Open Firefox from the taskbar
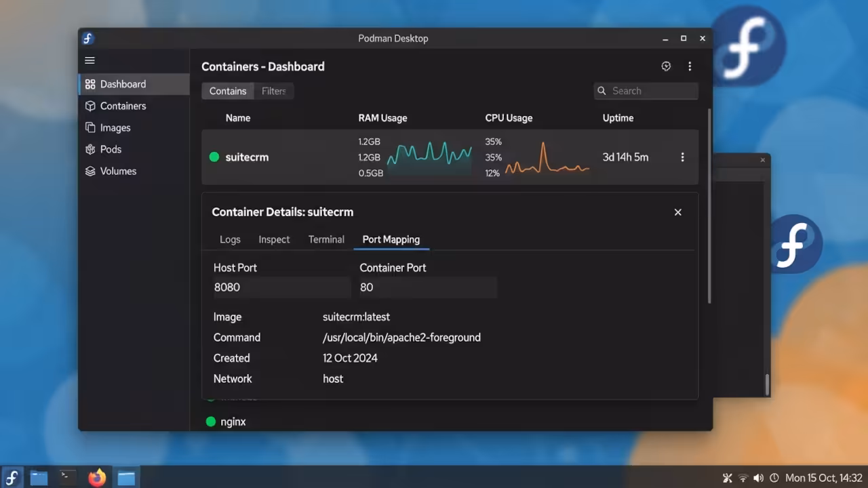 [x=97, y=478]
